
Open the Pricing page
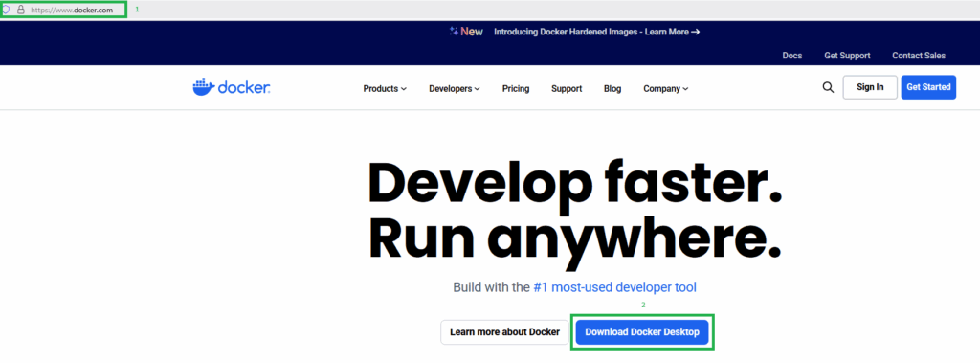516,89
